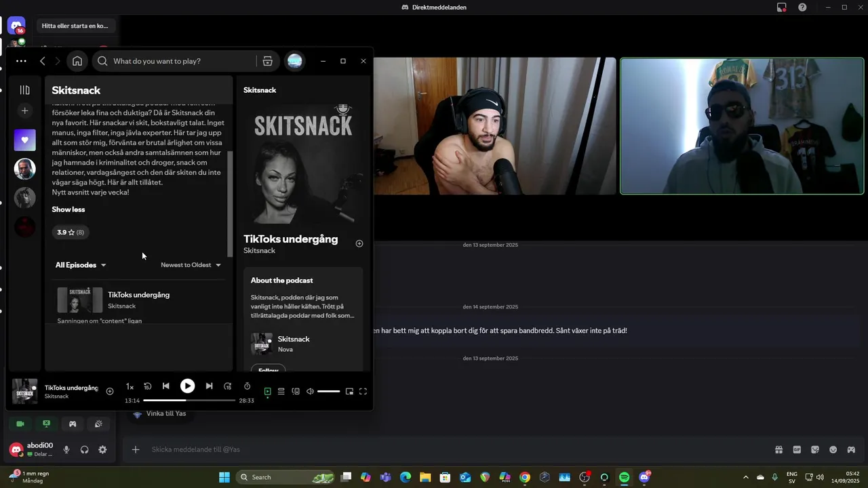Create new playlist with plus icon in sidebar
This screenshot has width=868, height=488.
pos(25,110)
